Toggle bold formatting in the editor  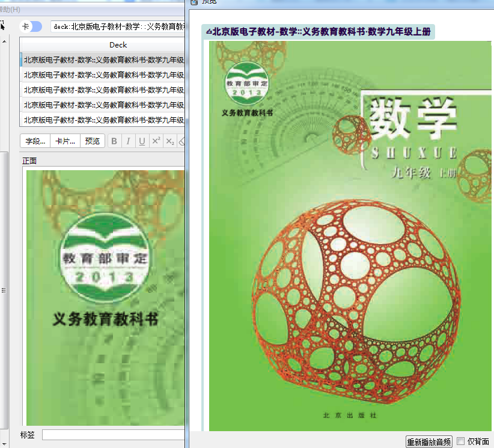pos(114,141)
